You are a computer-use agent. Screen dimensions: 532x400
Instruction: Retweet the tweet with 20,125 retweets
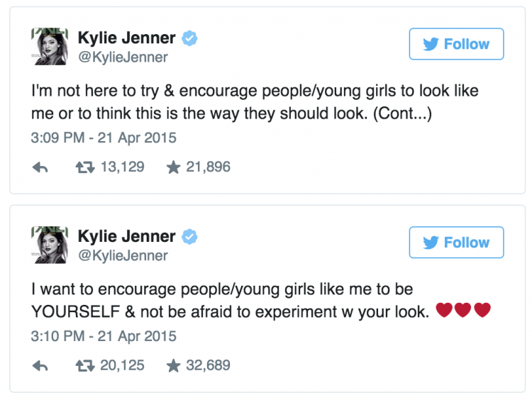pos(84,366)
